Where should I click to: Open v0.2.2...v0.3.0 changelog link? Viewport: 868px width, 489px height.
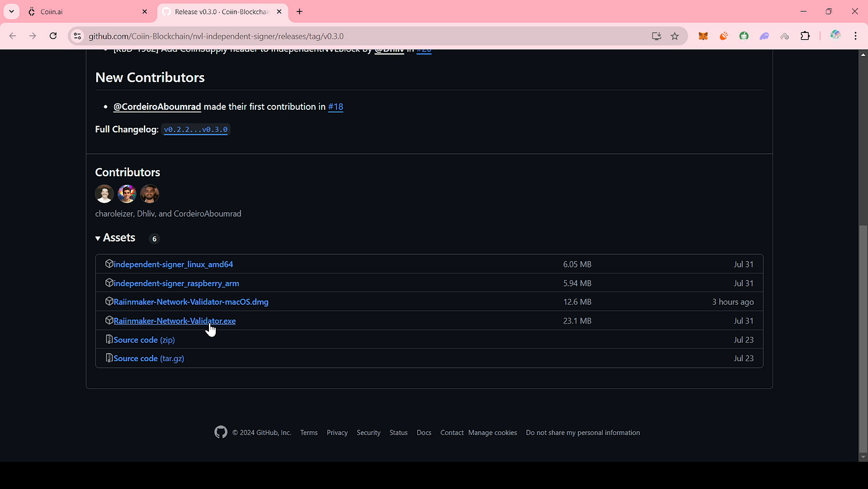pyautogui.click(x=196, y=130)
